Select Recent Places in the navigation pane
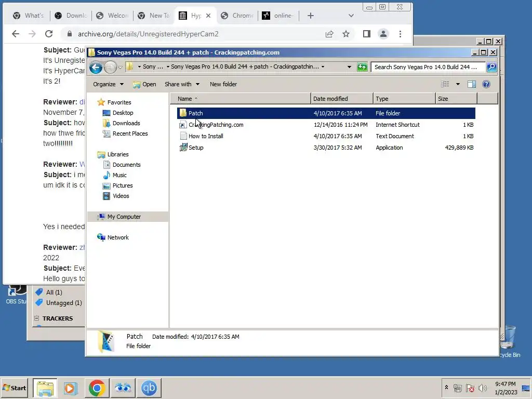This screenshot has height=399, width=532. tap(125, 134)
